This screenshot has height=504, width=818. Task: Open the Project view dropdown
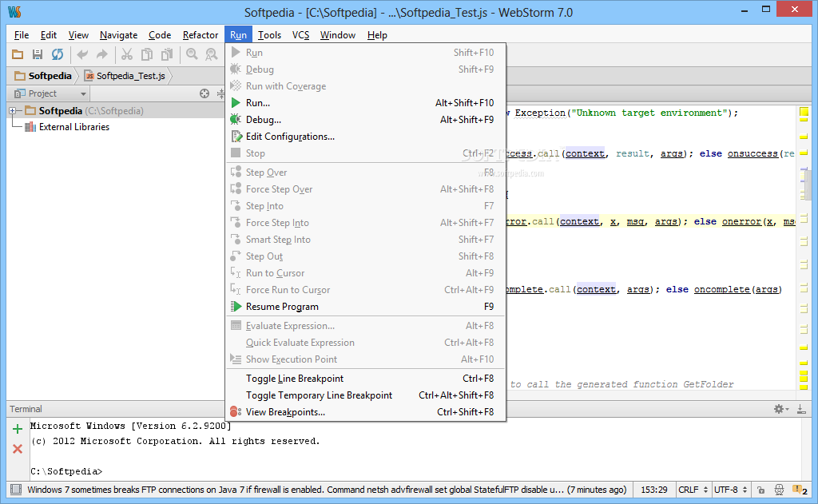(x=50, y=93)
